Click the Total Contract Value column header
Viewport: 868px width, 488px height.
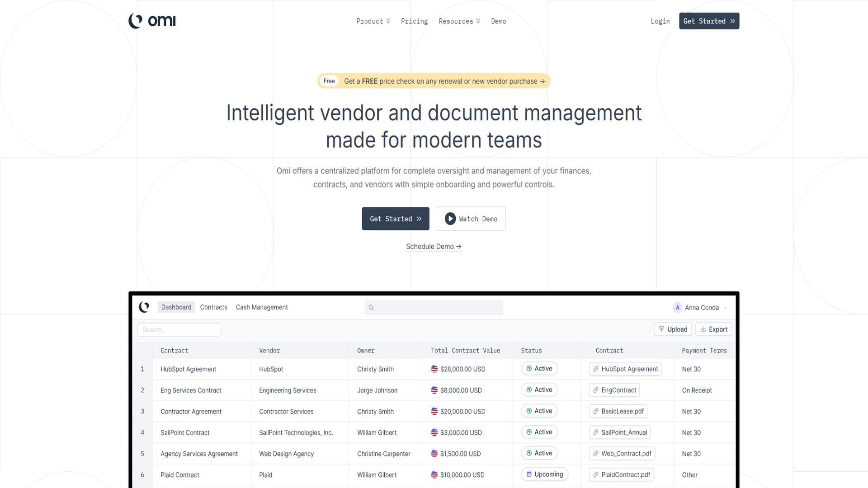(x=465, y=351)
